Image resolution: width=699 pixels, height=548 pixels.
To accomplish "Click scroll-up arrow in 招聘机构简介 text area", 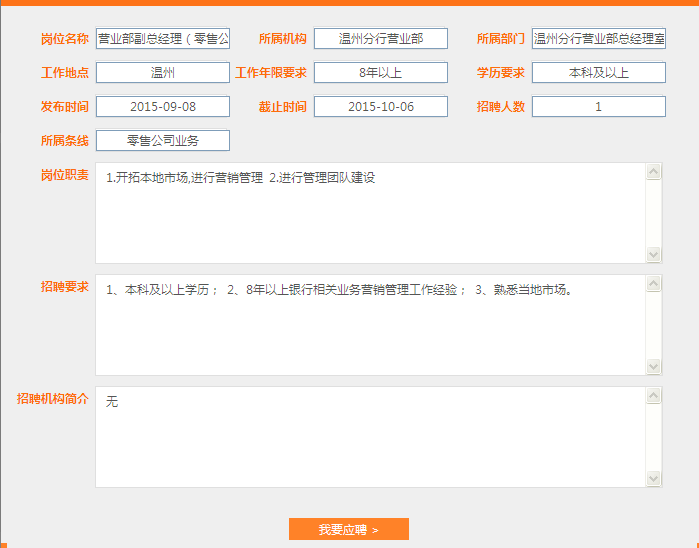I will coord(654,396).
